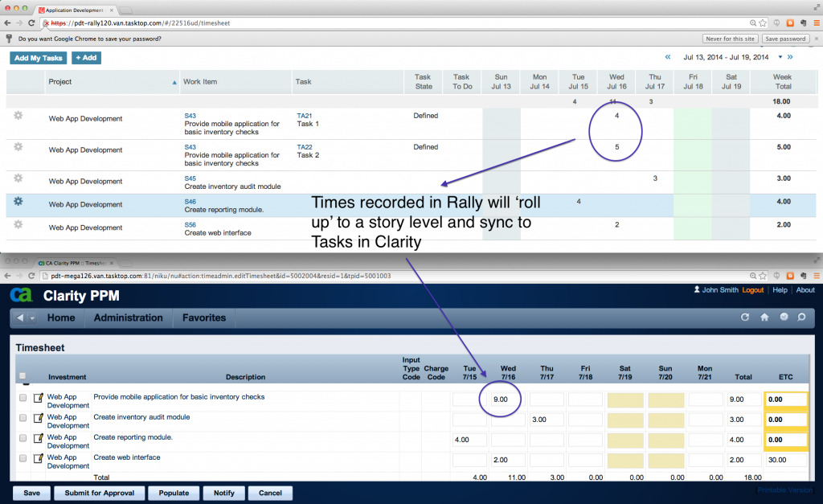The width and height of the screenshot is (823, 504).
Task: Open the date range dropdown arrow
Action: tap(777, 58)
